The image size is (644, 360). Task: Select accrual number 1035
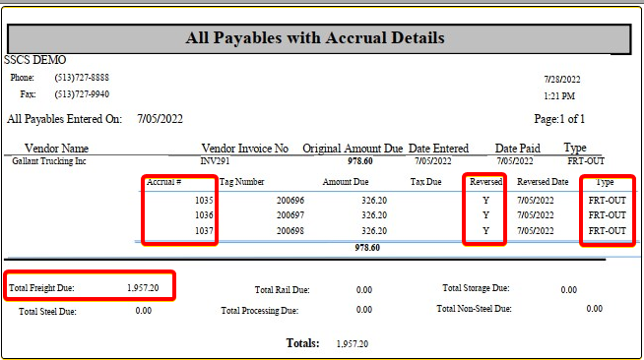204,201
